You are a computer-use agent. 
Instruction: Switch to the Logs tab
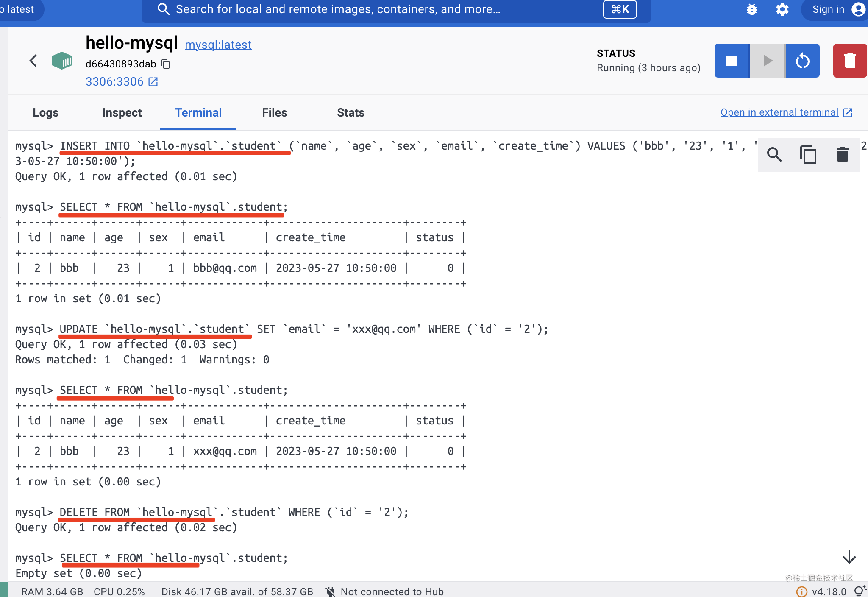[46, 113]
